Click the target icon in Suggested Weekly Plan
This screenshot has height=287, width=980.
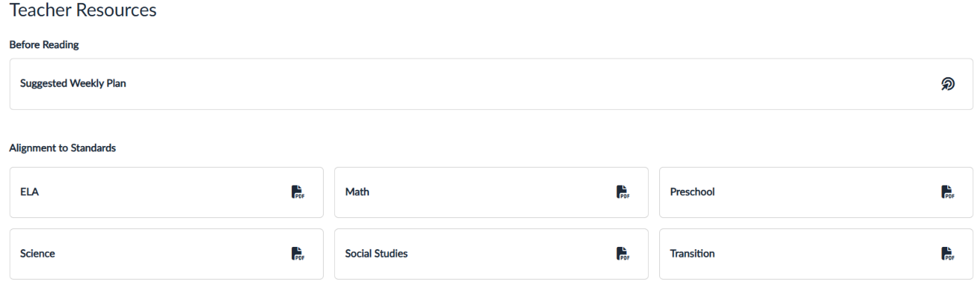(947, 84)
